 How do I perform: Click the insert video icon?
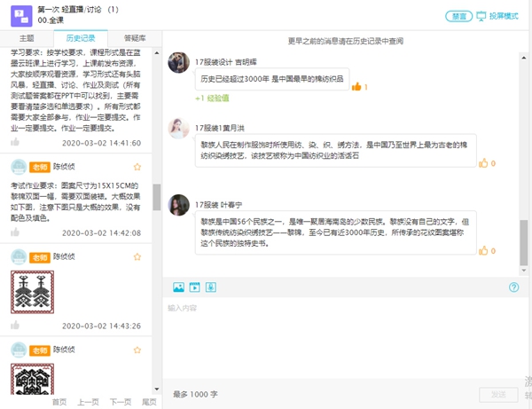coord(194,287)
